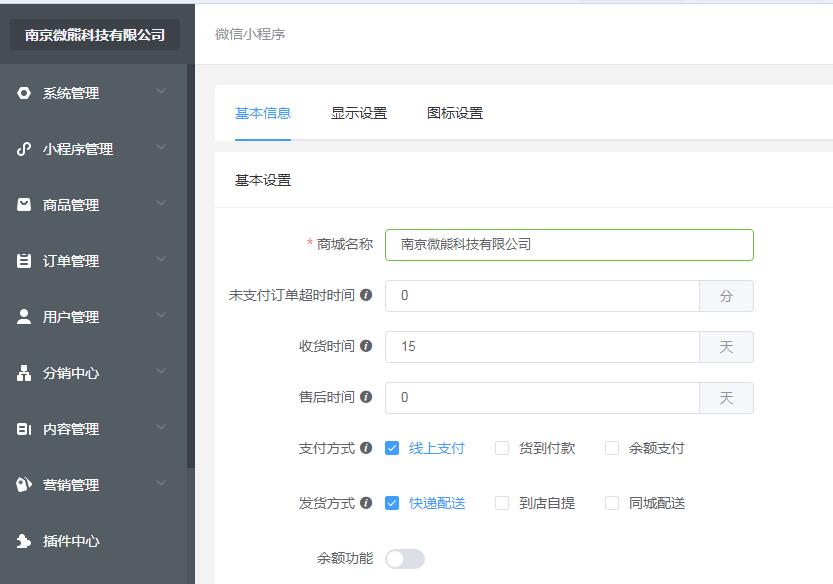833x584 pixels.
Task: Click the 基本设置 section heading
Action: (x=263, y=180)
